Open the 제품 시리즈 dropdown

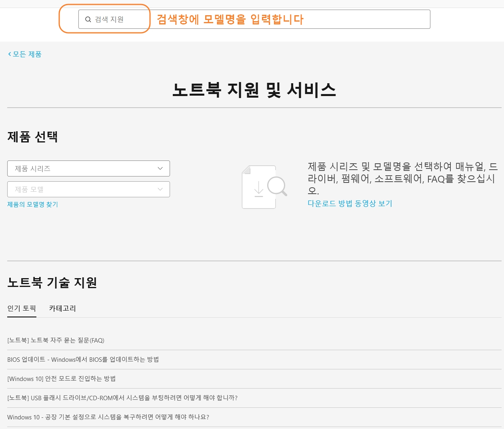click(x=88, y=168)
